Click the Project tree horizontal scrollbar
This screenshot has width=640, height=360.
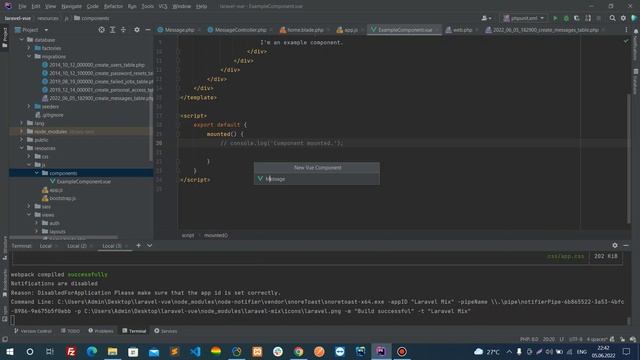click(x=64, y=237)
